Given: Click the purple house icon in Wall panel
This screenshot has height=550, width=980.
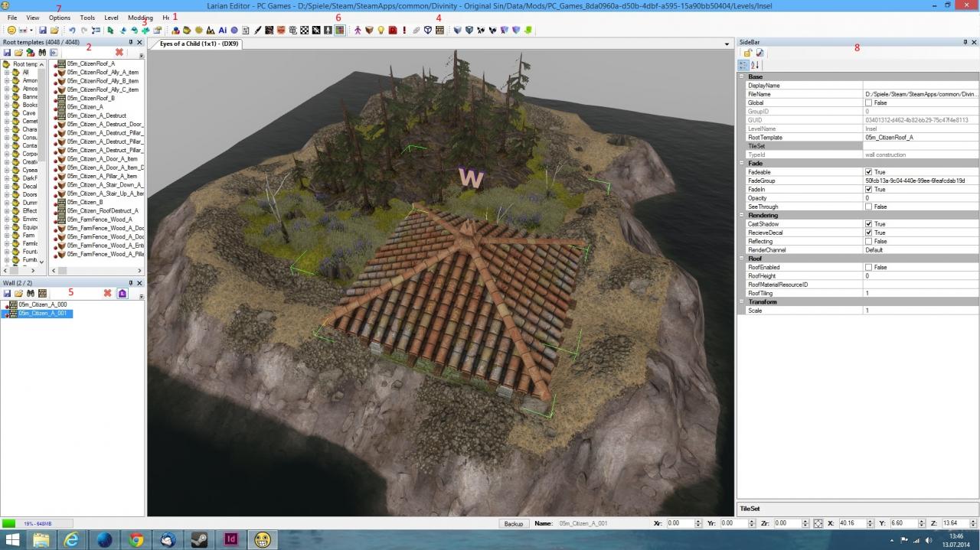Looking at the screenshot, I should tap(122, 293).
